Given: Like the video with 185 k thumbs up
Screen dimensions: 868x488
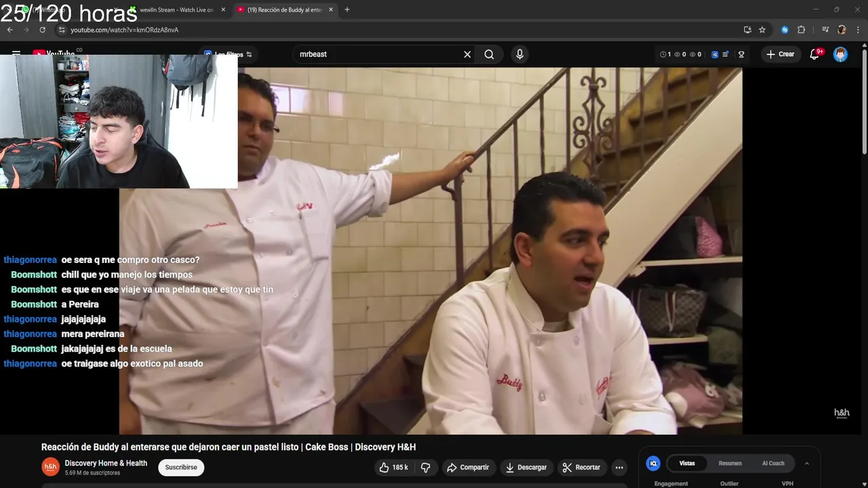Looking at the screenshot, I should coord(393,468).
